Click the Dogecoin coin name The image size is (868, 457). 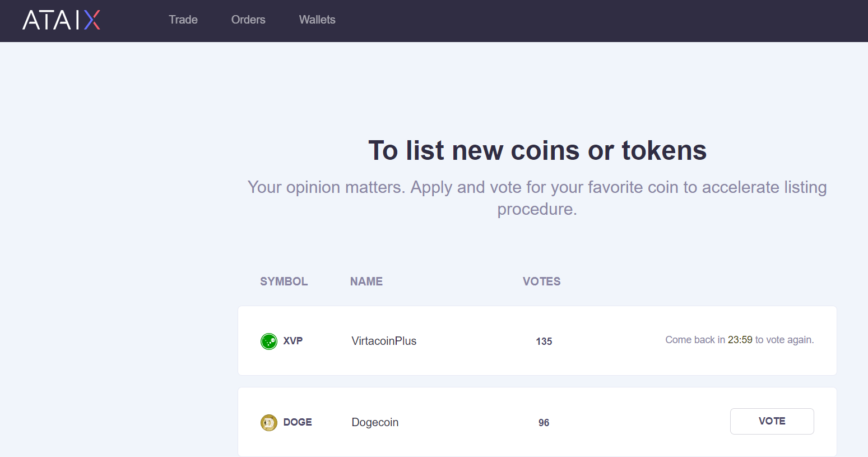pyautogui.click(x=375, y=422)
